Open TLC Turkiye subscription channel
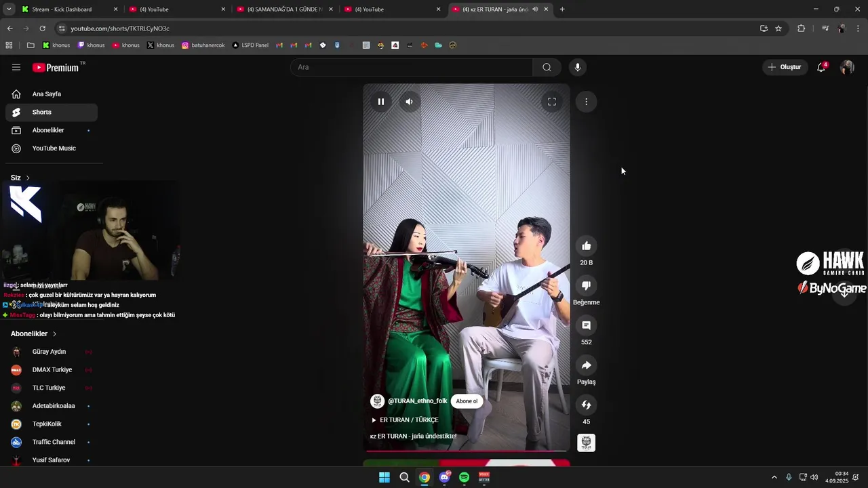 click(x=52, y=388)
